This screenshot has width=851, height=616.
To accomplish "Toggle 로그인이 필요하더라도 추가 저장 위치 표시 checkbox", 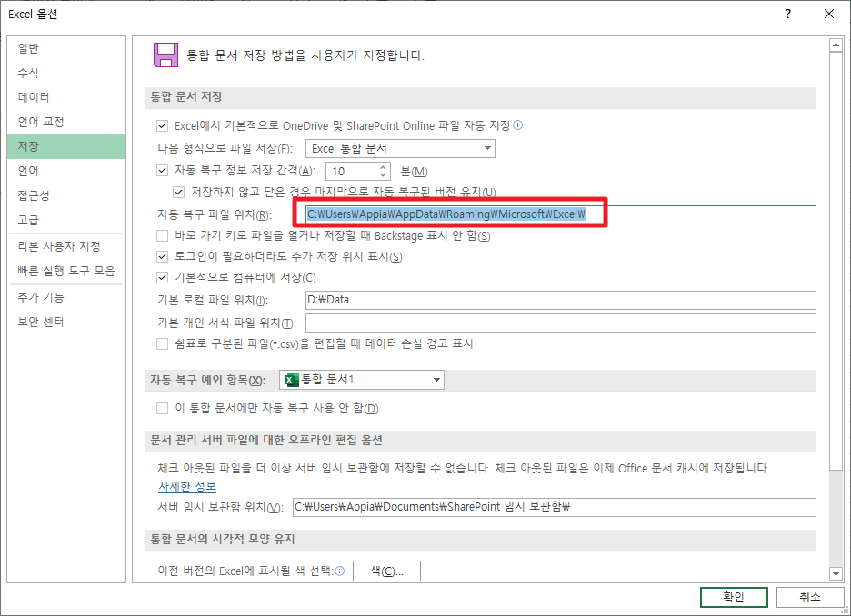I will pos(162,256).
